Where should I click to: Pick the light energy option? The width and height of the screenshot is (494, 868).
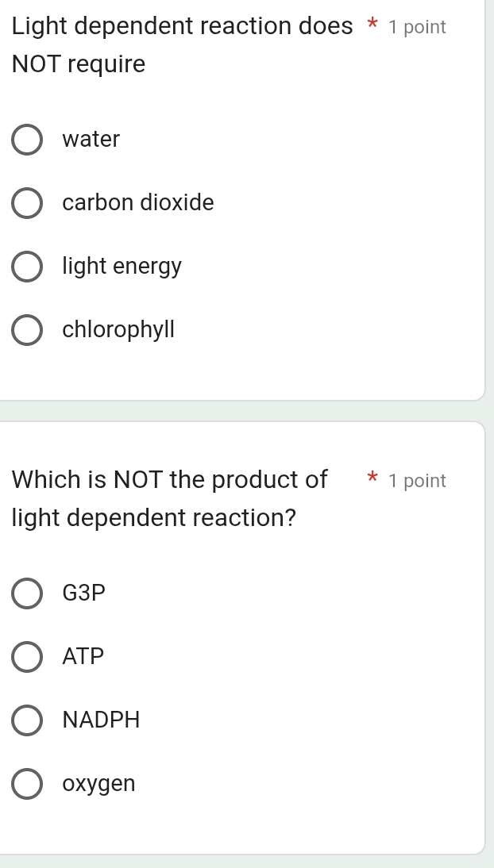(27, 267)
